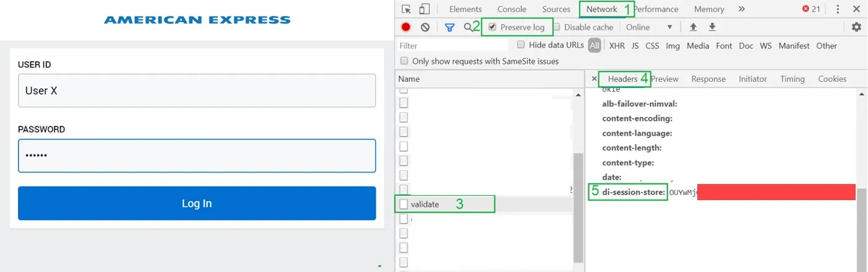868x272 pixels.
Task: Open DevTools settings gear icon
Action: [856, 27]
